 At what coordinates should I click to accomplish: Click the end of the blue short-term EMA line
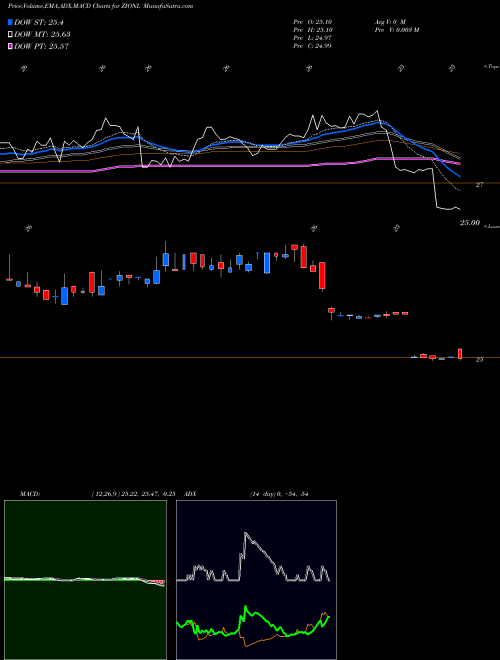[x=459, y=176]
